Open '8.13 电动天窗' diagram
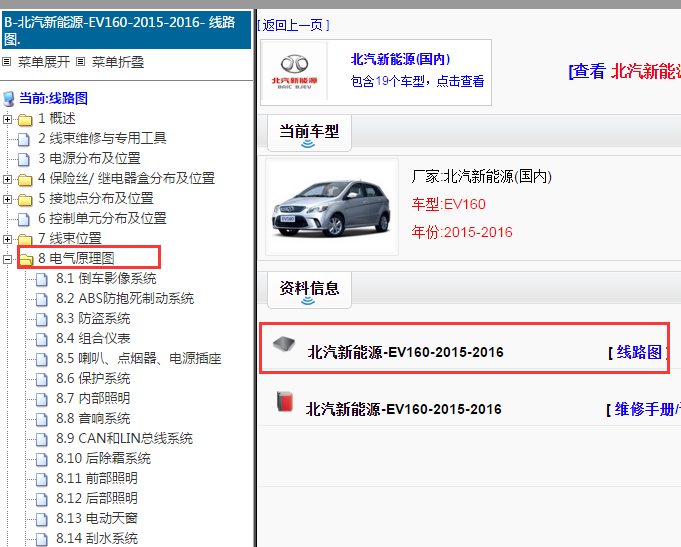This screenshot has height=547, width=681. [97, 518]
